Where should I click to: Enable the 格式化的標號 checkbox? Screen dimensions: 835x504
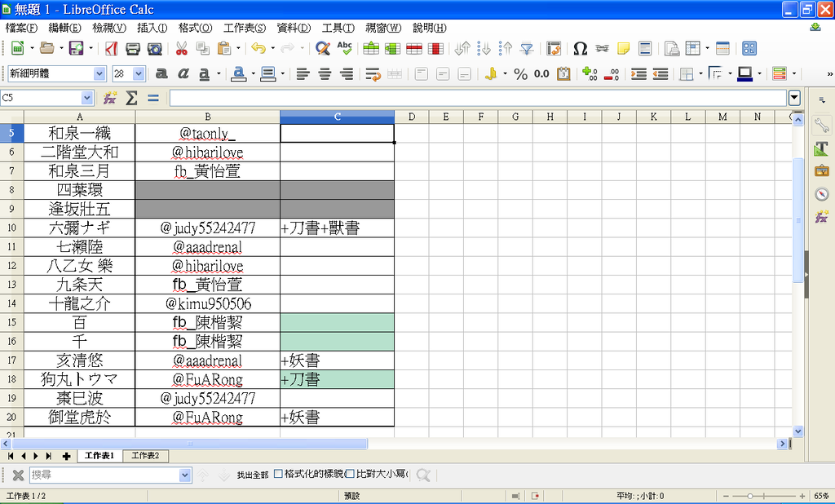click(278, 474)
